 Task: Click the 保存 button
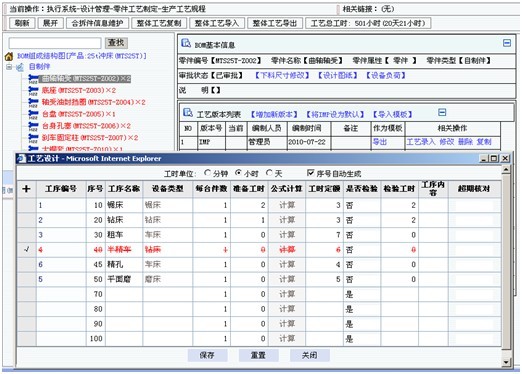pyautogui.click(x=207, y=355)
